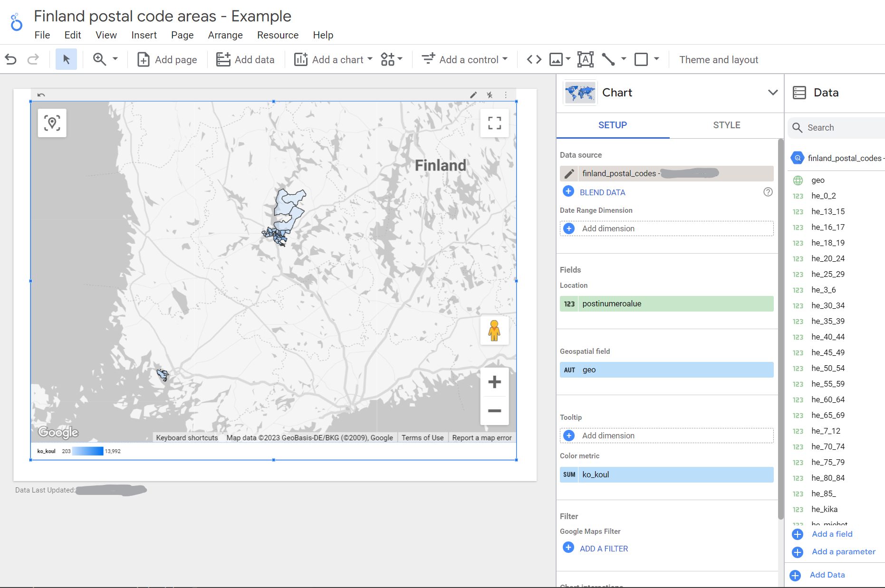Undo the last action
Image resolution: width=885 pixels, height=588 pixels.
[x=10, y=59]
